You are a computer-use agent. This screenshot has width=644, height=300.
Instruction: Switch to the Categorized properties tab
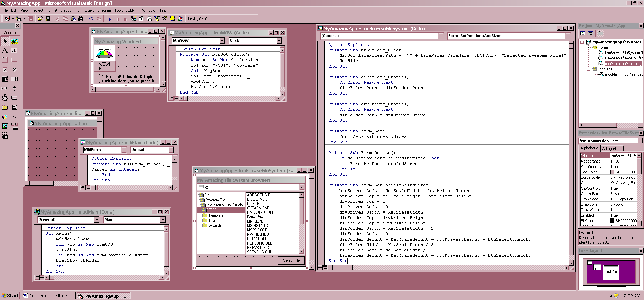point(611,148)
